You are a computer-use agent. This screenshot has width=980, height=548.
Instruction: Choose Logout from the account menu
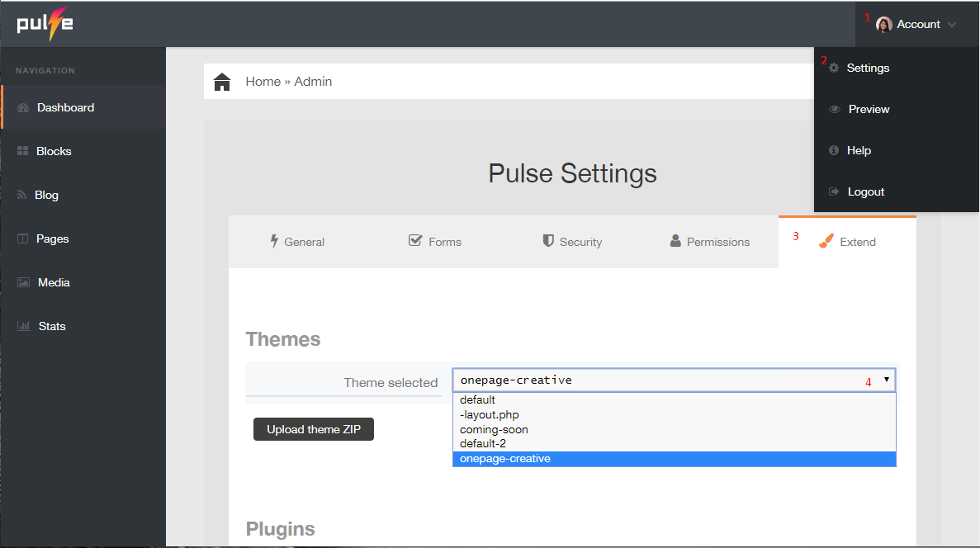[865, 191]
